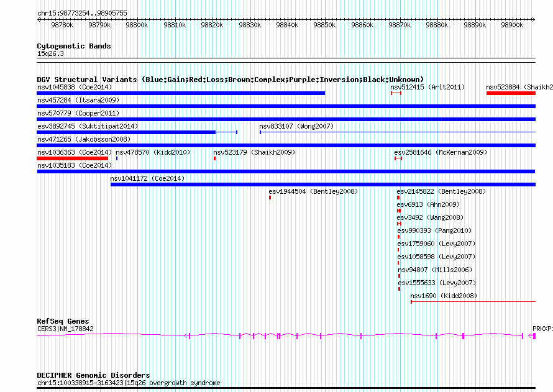
Task: Click the nsv512415 (Arlt2011) red marker
Action: pos(396,93)
